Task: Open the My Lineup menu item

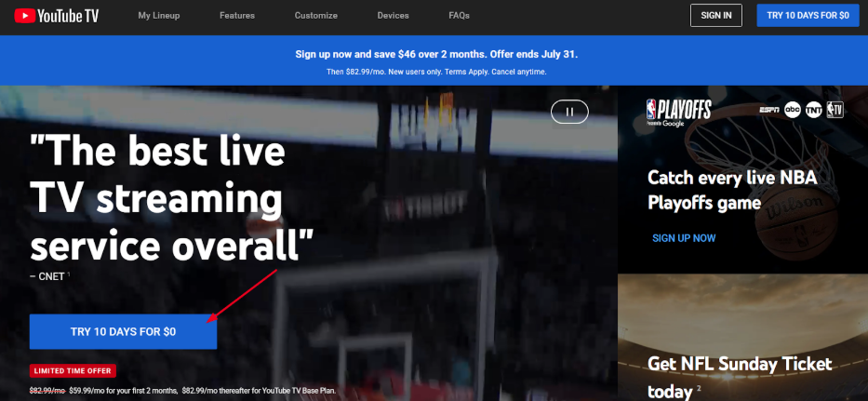Action: [x=159, y=16]
